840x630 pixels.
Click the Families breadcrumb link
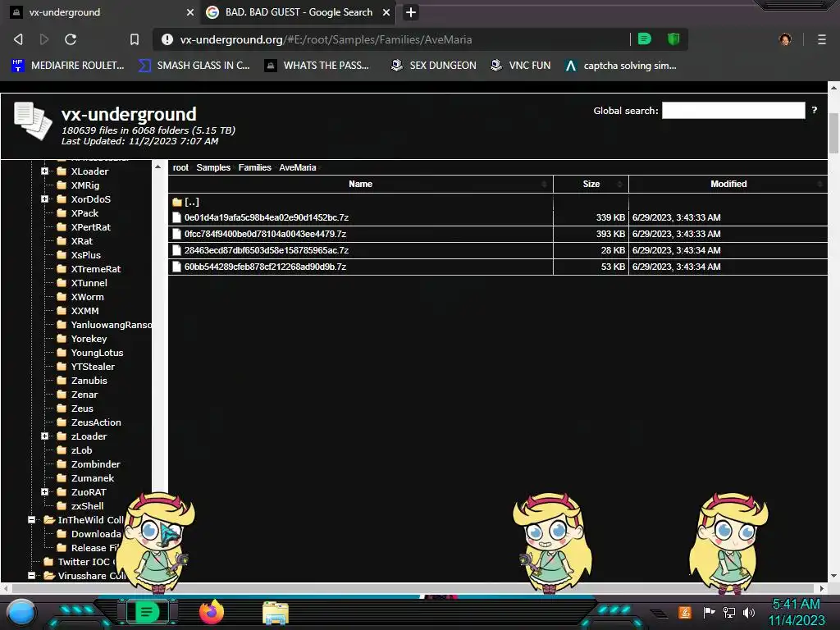255,167
